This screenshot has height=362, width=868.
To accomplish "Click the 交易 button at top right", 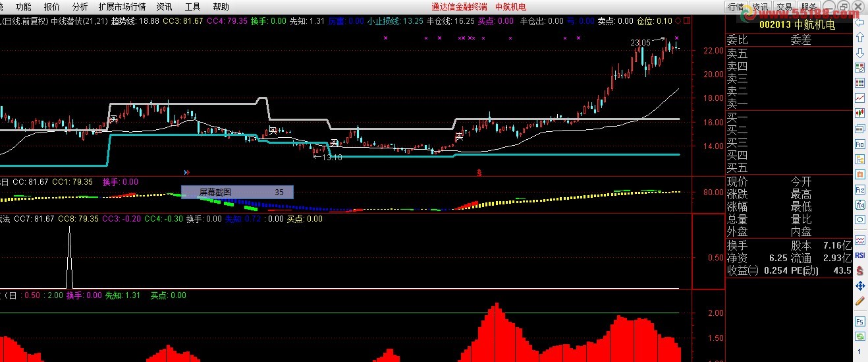I will click(x=784, y=7).
